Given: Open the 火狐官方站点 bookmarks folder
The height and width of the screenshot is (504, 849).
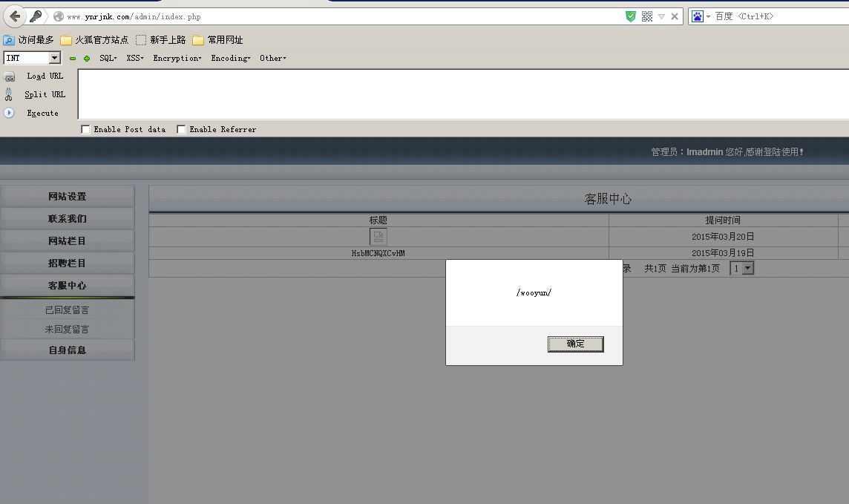Looking at the screenshot, I should (x=94, y=40).
